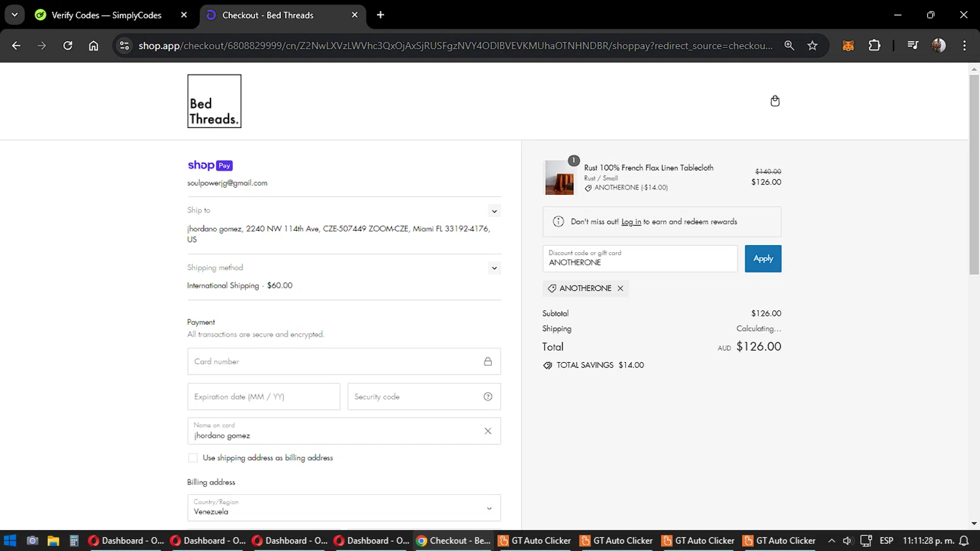Click the Discount code or gift card field
This screenshot has height=551, width=980.
(x=640, y=259)
